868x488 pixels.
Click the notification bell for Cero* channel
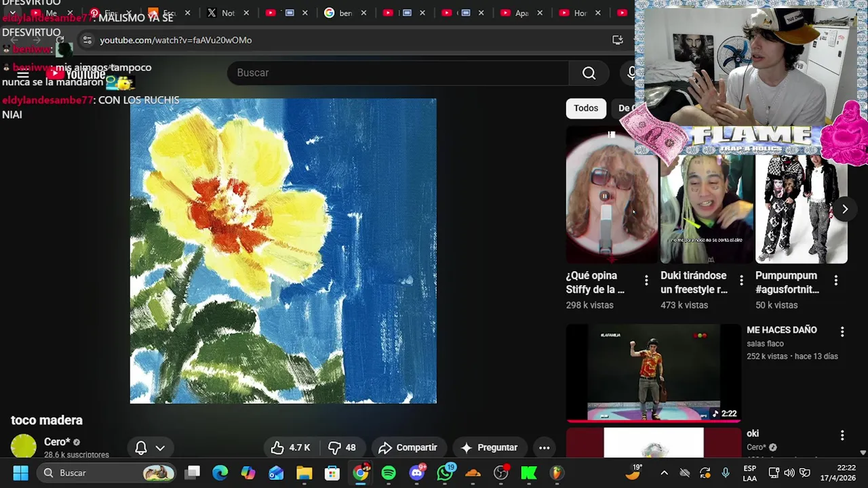pyautogui.click(x=141, y=448)
